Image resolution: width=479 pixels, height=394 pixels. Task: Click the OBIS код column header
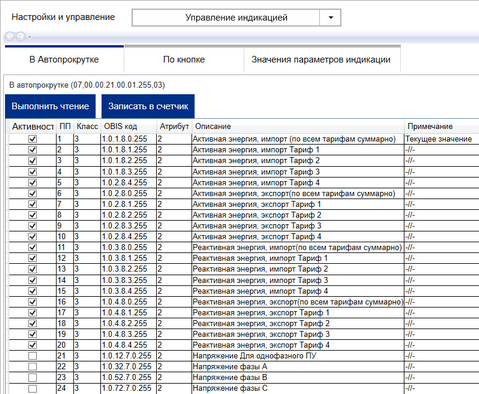click(128, 126)
